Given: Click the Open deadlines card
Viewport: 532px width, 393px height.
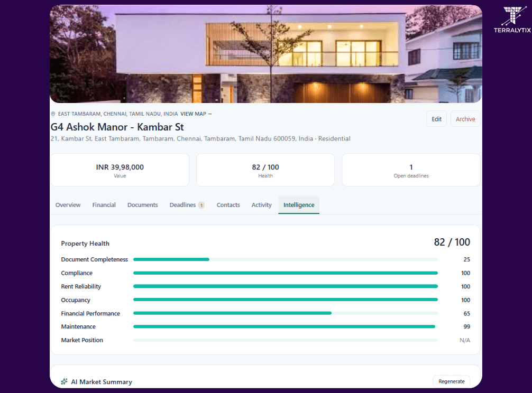Looking at the screenshot, I should tap(411, 170).
